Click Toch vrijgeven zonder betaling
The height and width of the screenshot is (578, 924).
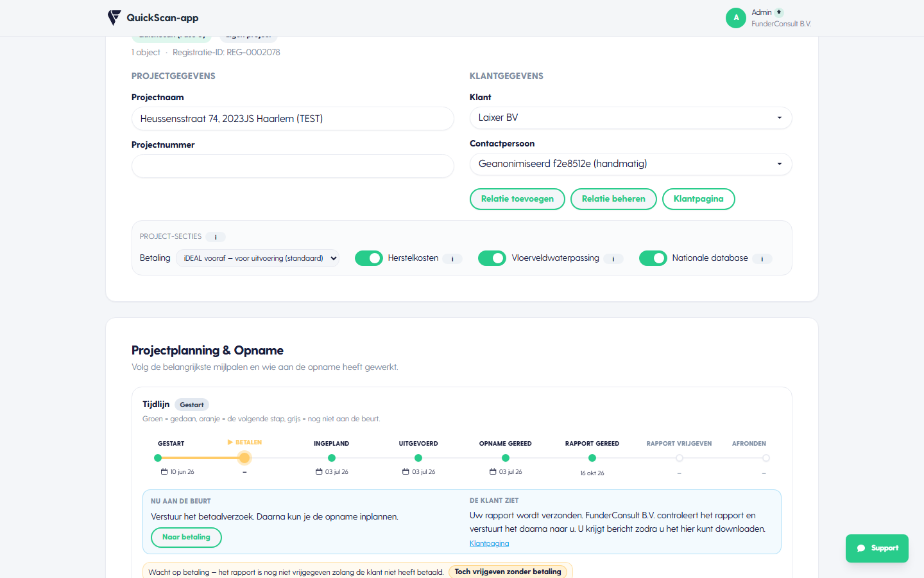tap(508, 572)
